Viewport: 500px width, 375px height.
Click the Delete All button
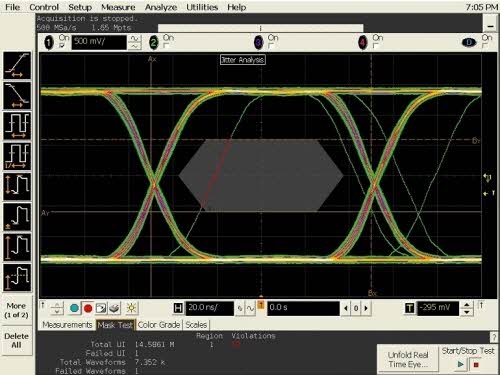tap(16, 341)
